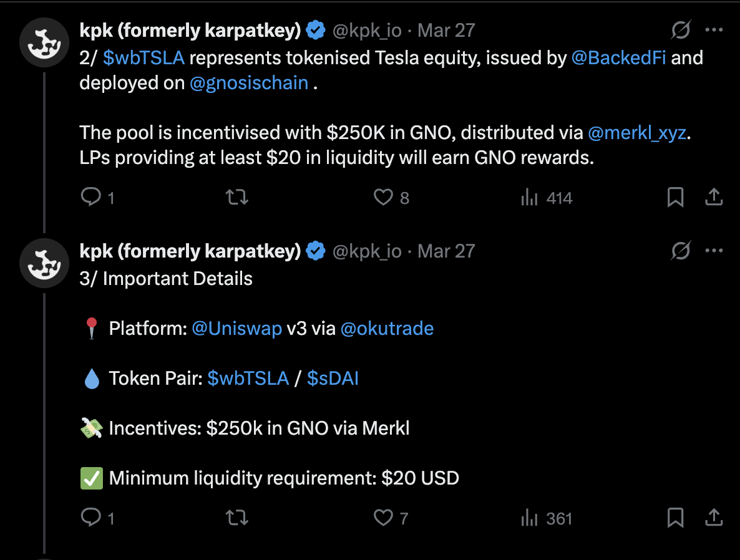Open the @merkl_xyz profile link
This screenshot has width=740, height=560.
[x=636, y=133]
